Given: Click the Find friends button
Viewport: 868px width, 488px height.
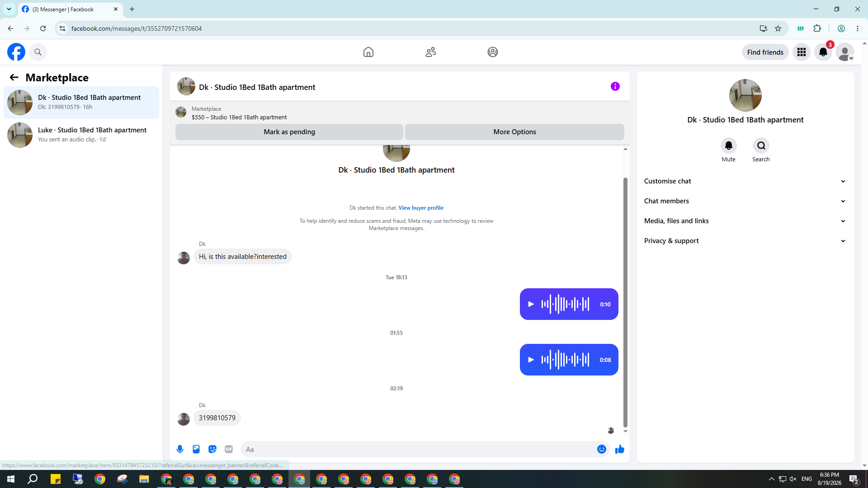Looking at the screenshot, I should (765, 52).
